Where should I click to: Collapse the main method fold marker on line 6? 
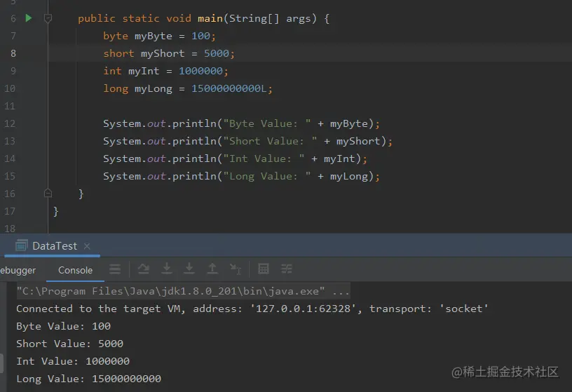(x=48, y=18)
